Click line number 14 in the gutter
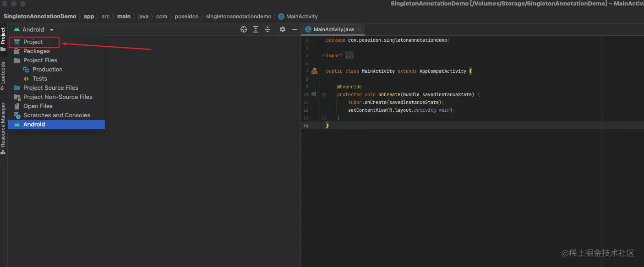Screen dimensions: 644x267 [306, 125]
